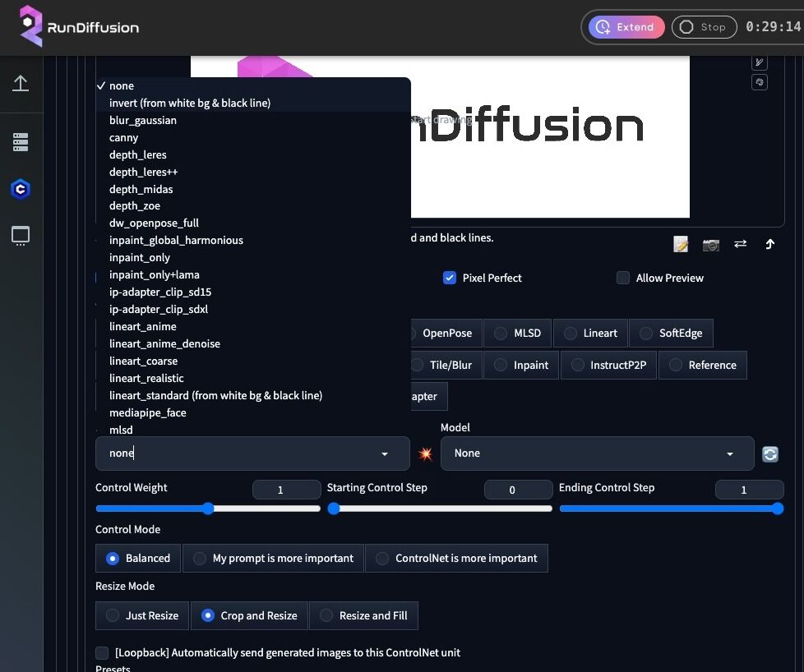The width and height of the screenshot is (804, 672).
Task: Select My prompt is more important
Action: click(x=273, y=558)
